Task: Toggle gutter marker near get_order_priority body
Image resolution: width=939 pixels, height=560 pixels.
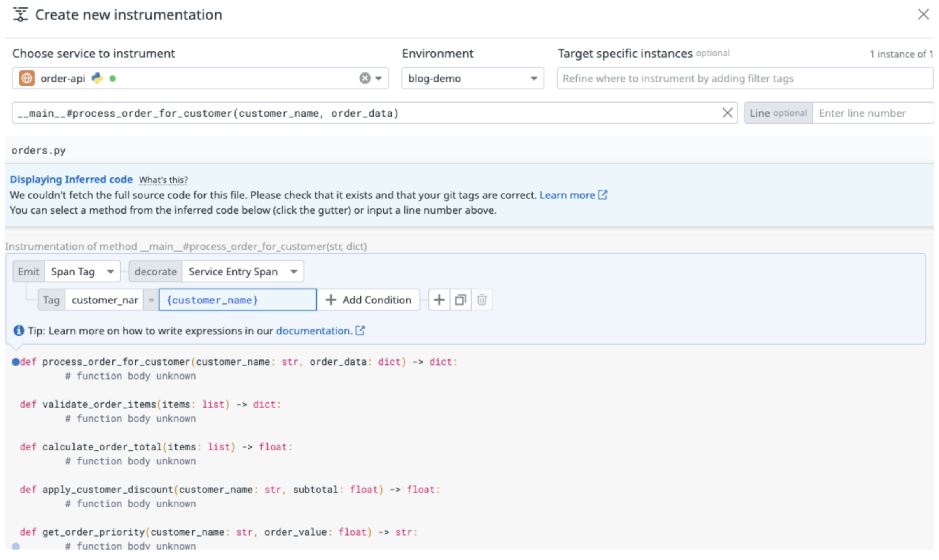Action: click(16, 546)
